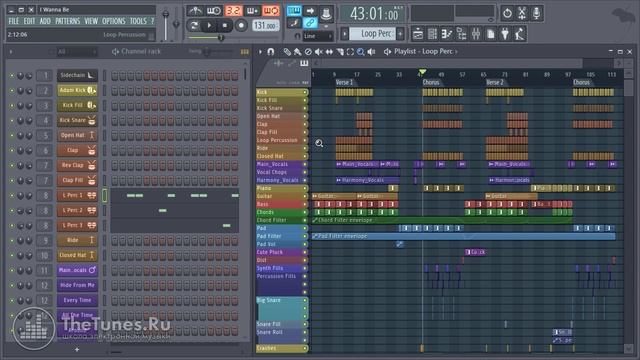
Task: Open the Playlist options menu arrow
Action: tap(260, 52)
